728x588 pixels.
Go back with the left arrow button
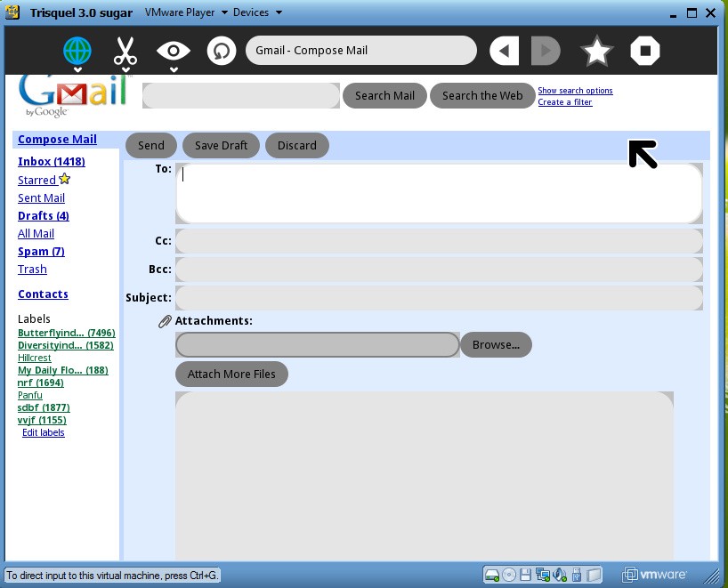[504, 51]
